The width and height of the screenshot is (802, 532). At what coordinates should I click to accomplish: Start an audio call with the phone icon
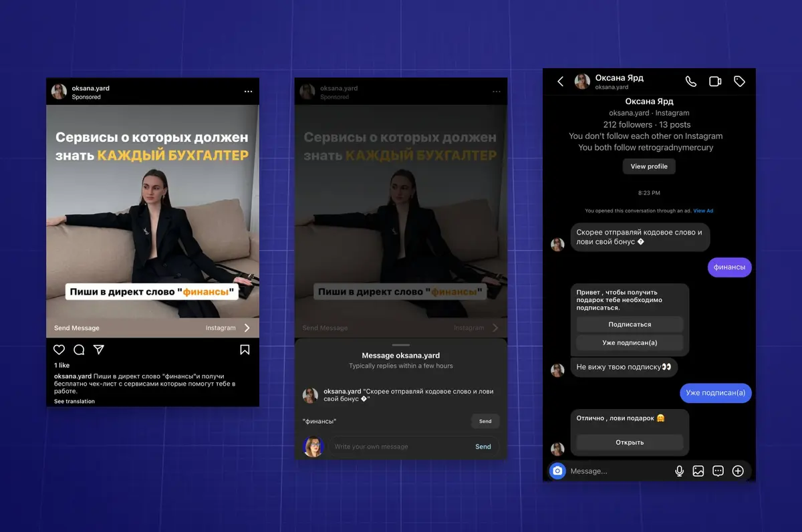(691, 82)
